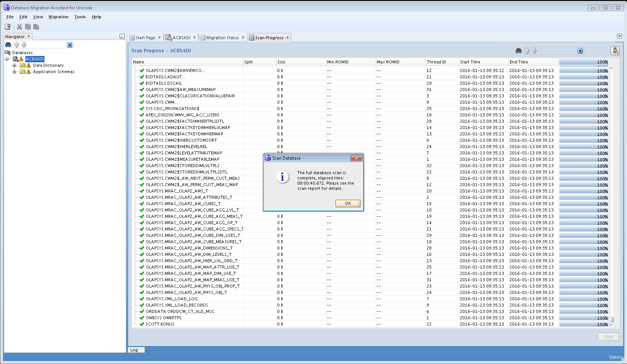Open the Log panel at the bottom
Viewport: 627px width, 364px height.
pos(134,350)
